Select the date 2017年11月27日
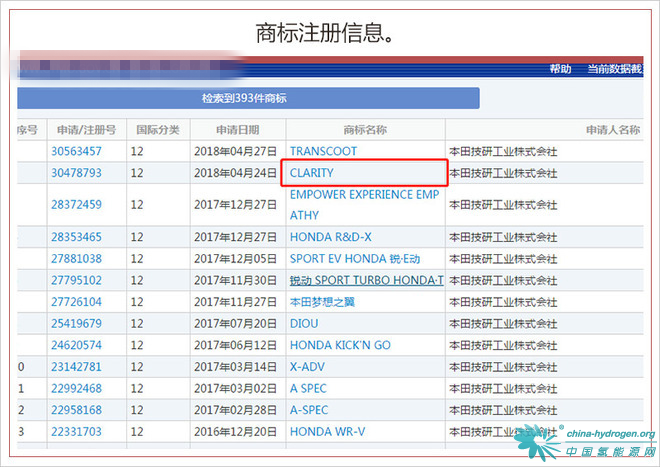The image size is (660, 467). coord(235,302)
